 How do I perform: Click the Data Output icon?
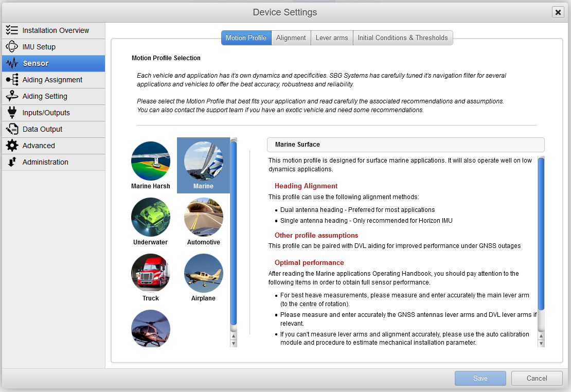12,129
